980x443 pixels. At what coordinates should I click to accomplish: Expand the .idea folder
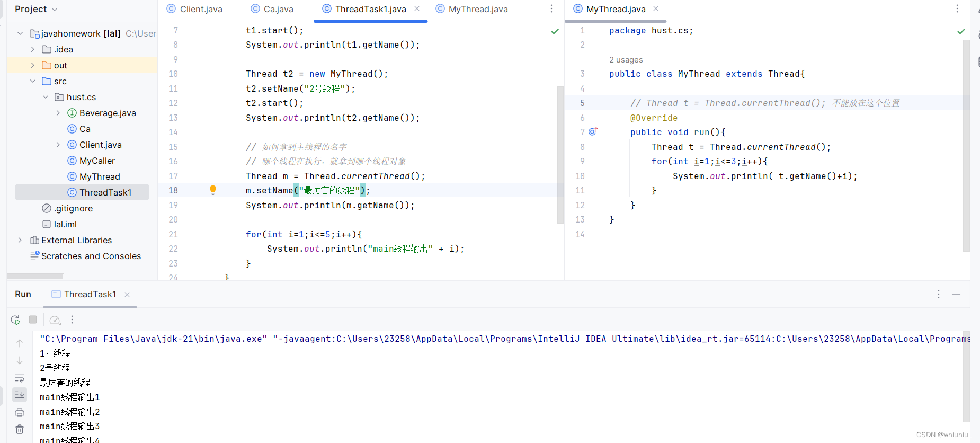pos(33,49)
